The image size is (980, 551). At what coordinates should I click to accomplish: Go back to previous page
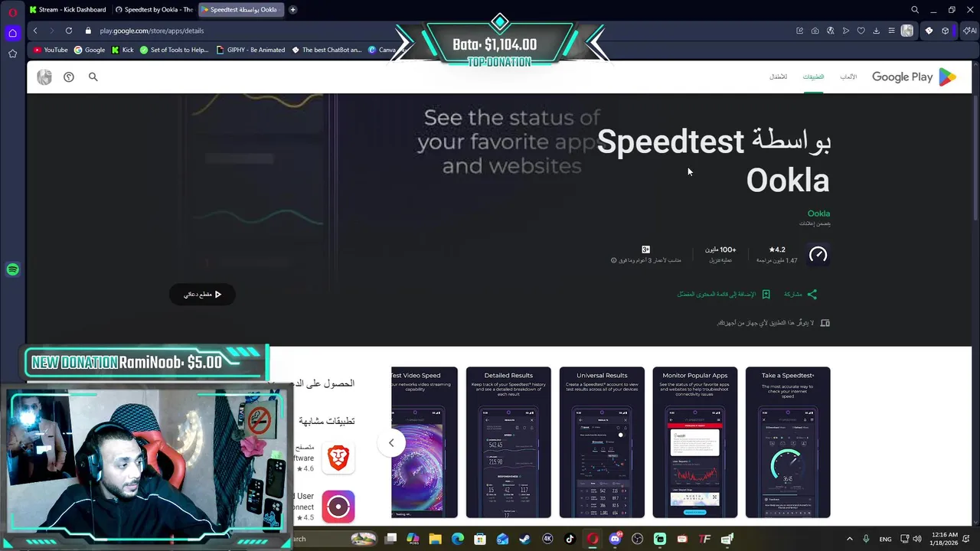click(35, 31)
